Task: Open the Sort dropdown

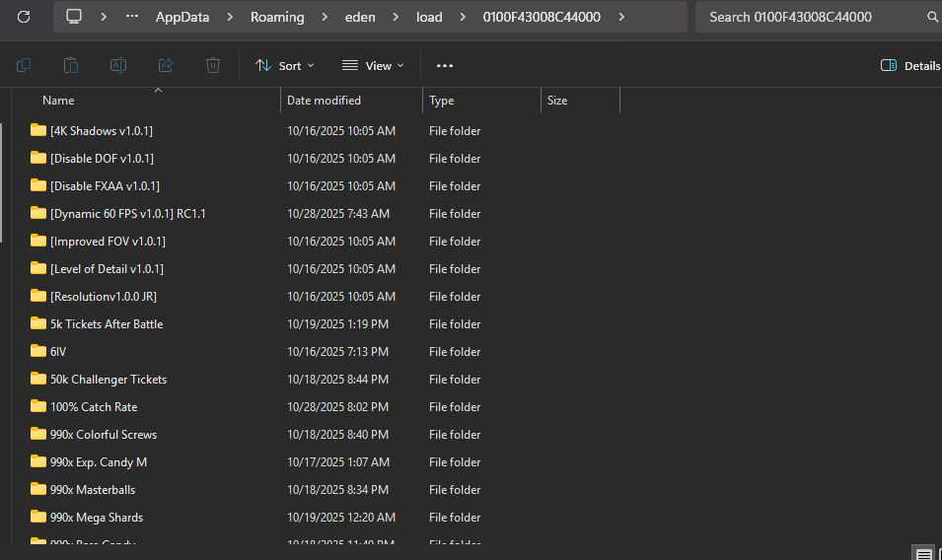Action: tap(285, 65)
